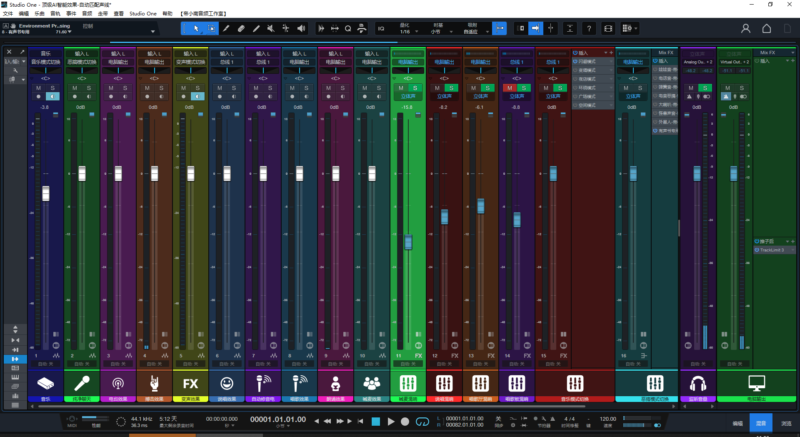Click the microphone icon on channel 2

pyautogui.click(x=82, y=383)
